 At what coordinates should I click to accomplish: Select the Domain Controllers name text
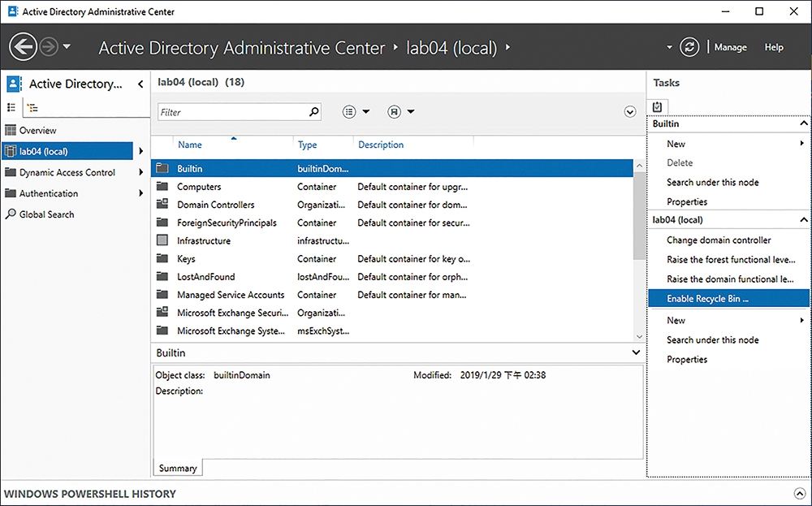[x=216, y=205]
